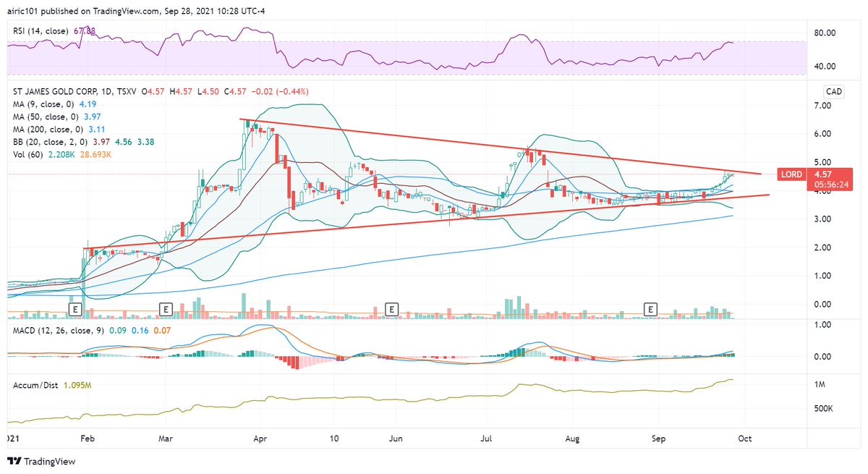
Task: Click the red LORD symbol label
Action: 791,174
